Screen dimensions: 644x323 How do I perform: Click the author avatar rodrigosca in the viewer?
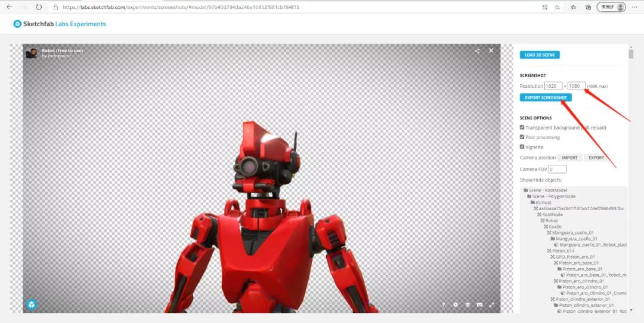coord(32,53)
